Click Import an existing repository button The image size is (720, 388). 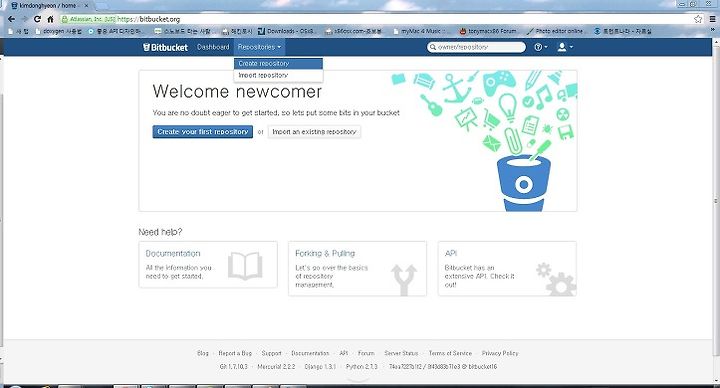click(x=314, y=132)
